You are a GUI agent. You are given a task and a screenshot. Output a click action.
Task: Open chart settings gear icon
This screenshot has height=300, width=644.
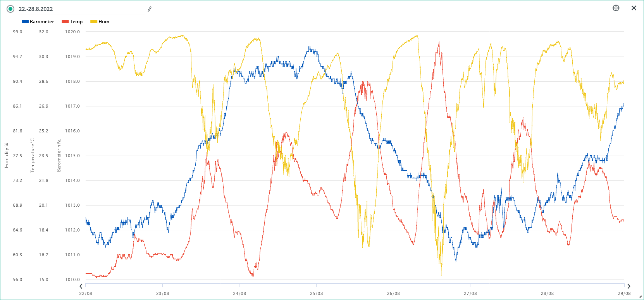616,8
